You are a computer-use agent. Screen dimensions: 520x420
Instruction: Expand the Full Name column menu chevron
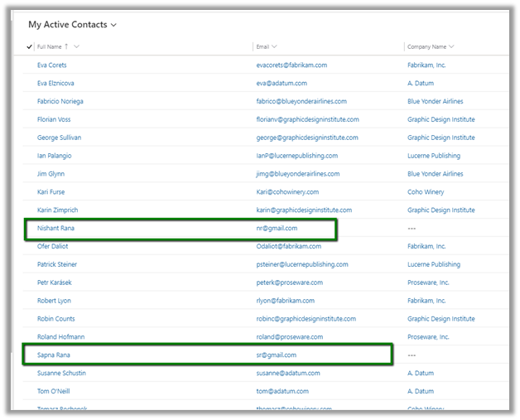tap(76, 46)
